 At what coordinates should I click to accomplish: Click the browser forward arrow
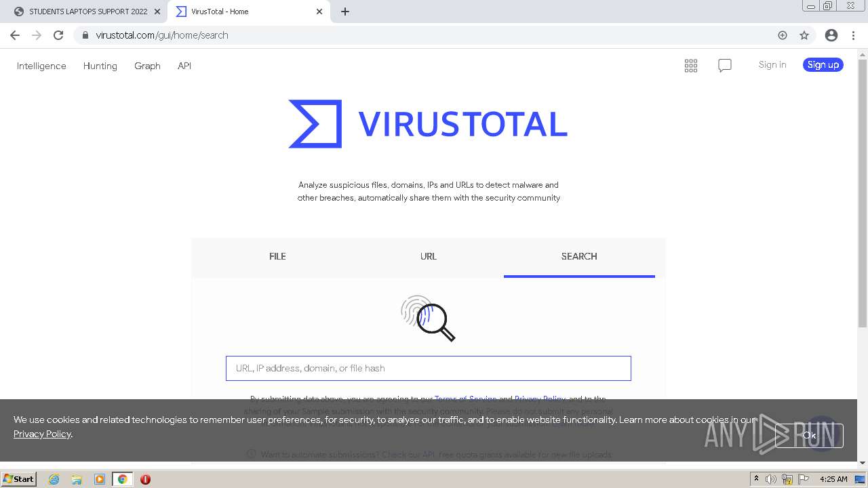[37, 35]
